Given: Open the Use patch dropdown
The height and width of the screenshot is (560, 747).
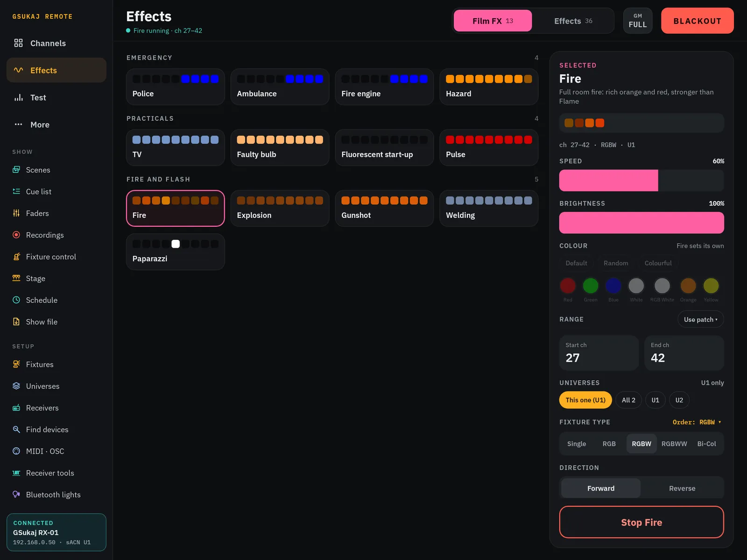Looking at the screenshot, I should coord(700,319).
